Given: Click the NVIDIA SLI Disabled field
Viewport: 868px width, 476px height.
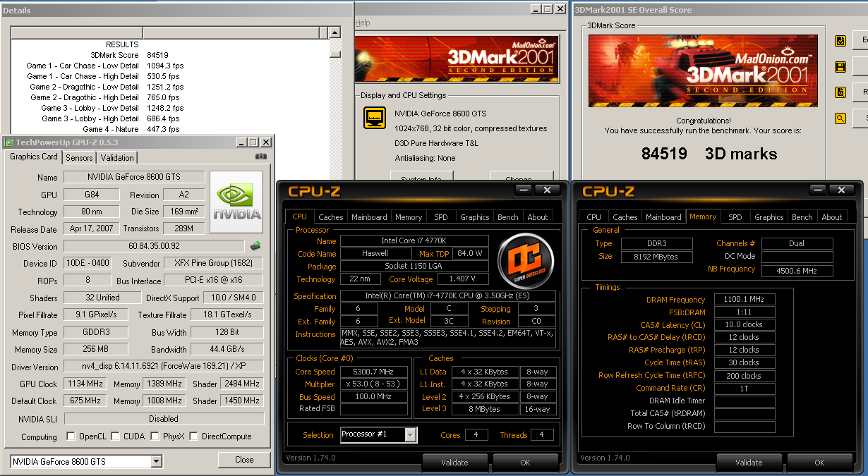Looking at the screenshot, I should point(164,419).
